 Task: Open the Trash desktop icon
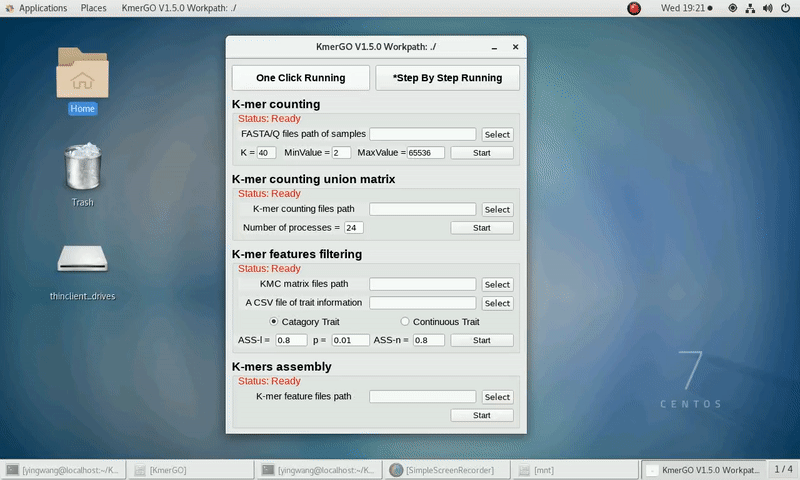82,174
